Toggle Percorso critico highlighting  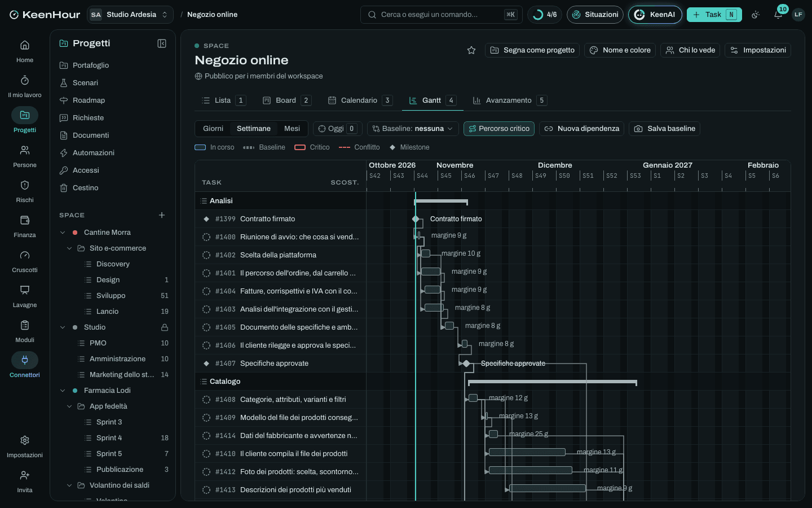499,129
